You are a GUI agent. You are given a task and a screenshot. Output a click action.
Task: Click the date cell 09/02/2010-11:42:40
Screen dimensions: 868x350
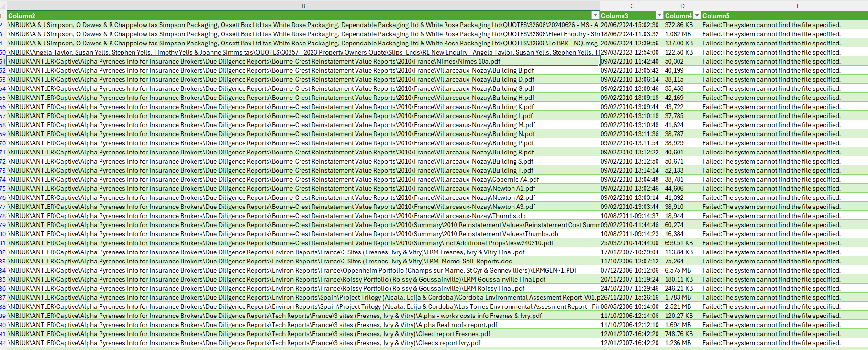coord(632,61)
